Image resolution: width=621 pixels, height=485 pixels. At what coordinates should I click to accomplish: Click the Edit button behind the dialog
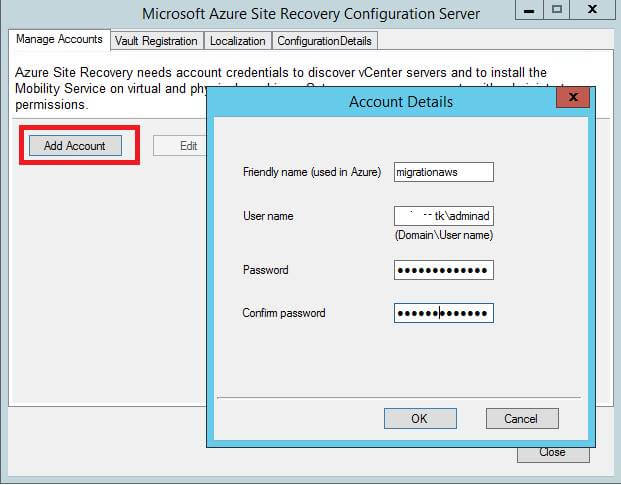[x=180, y=146]
